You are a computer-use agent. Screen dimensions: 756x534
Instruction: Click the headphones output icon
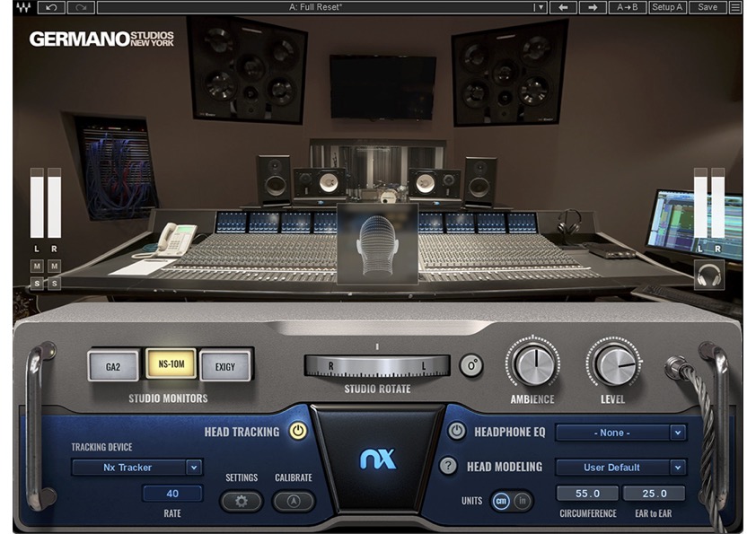708,275
